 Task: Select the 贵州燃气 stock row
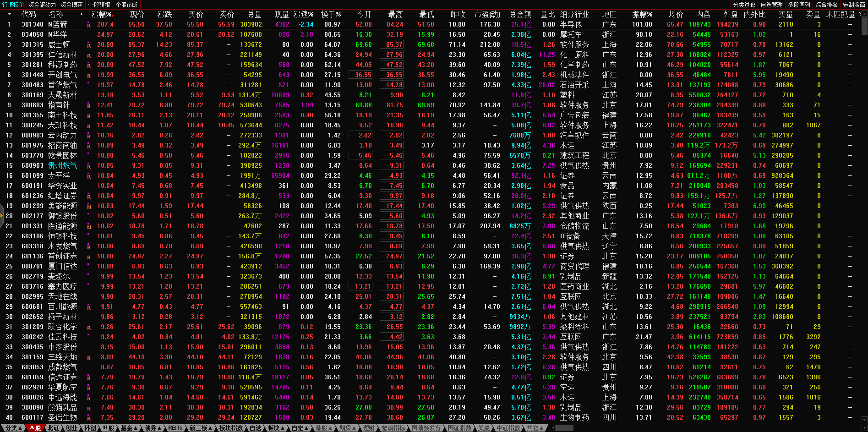[63, 166]
